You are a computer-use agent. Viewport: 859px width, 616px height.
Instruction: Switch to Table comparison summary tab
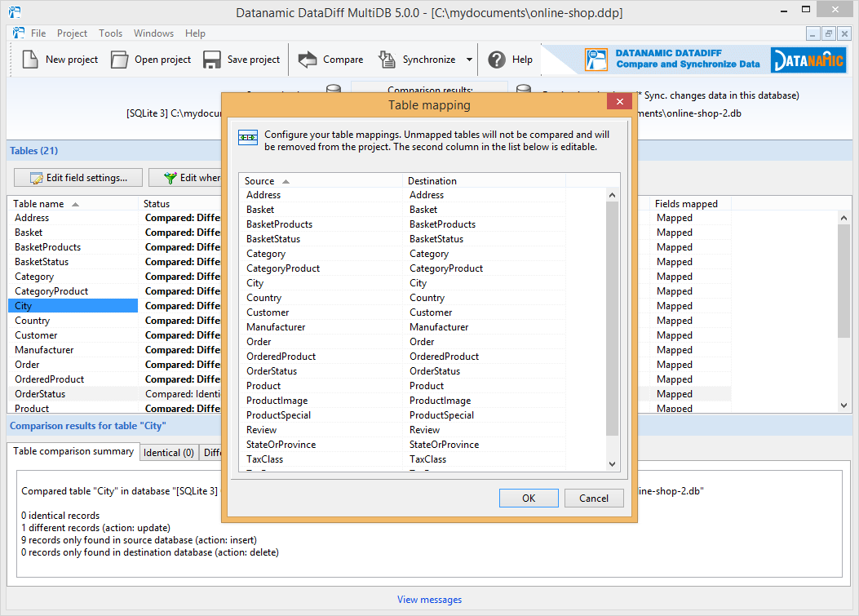(73, 451)
